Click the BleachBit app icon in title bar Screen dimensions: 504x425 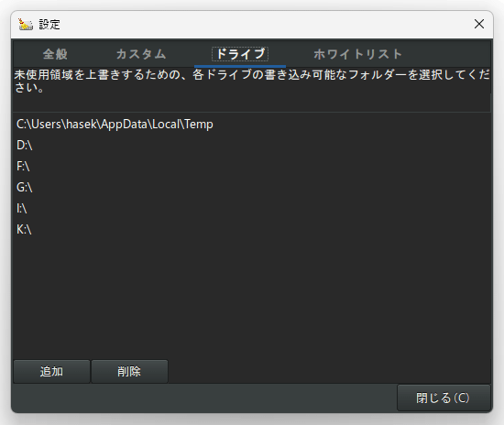point(26,25)
